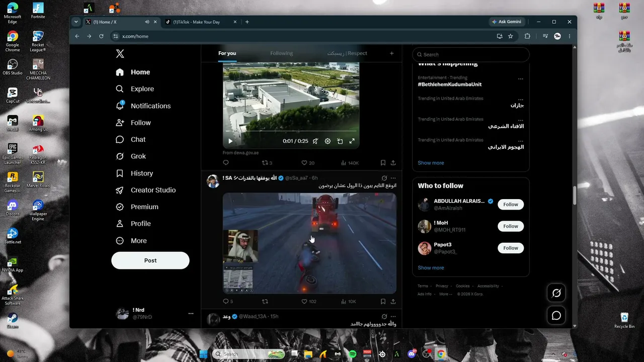Viewport: 644px width, 362px height.
Task: Follow the Papot3 account
Action: (x=511, y=248)
